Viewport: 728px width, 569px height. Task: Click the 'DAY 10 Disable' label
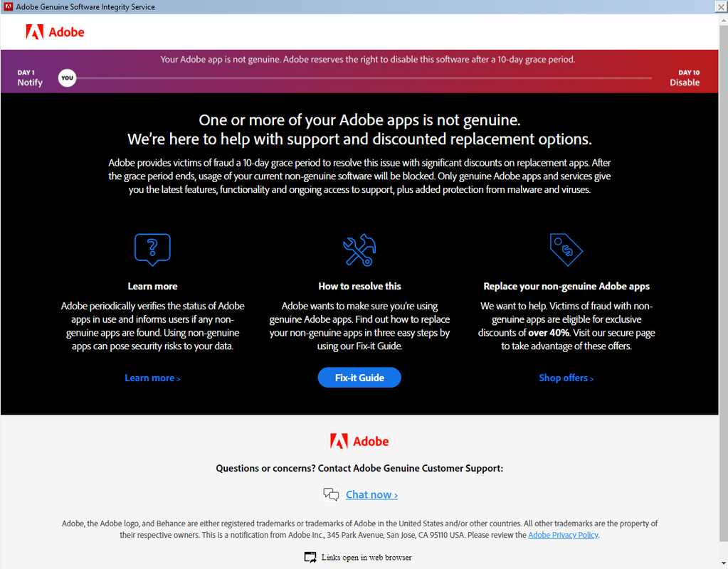click(x=685, y=78)
